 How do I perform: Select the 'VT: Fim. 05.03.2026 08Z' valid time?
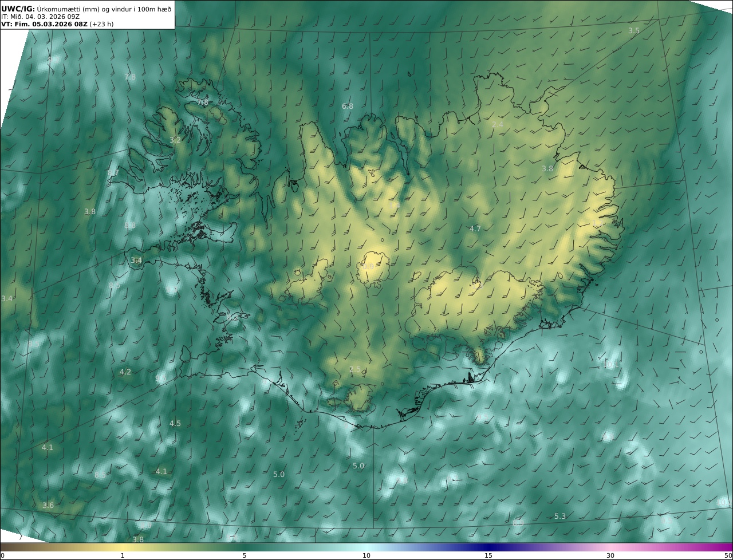[44, 24]
